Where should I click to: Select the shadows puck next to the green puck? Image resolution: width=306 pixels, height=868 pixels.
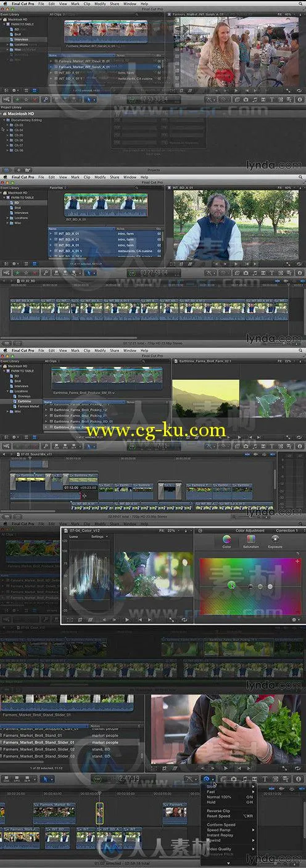(x=250, y=587)
